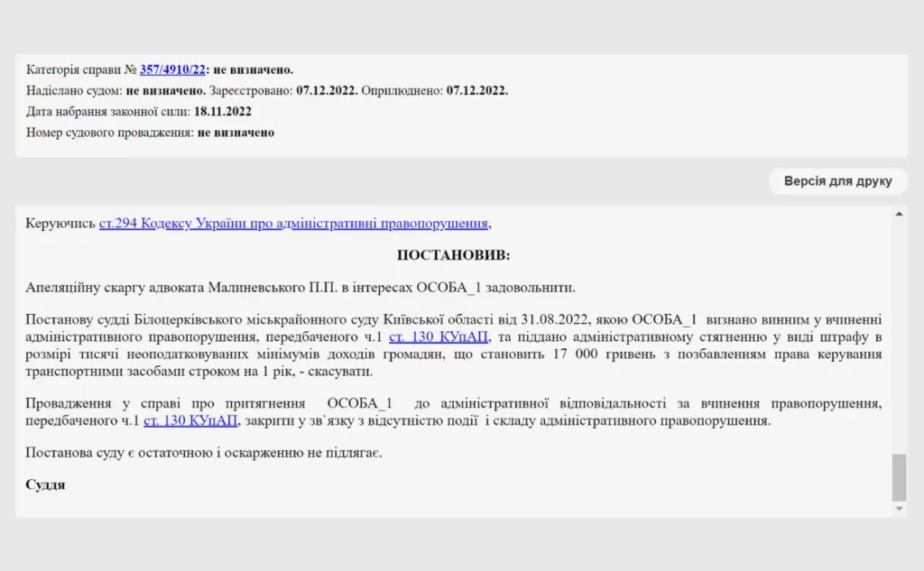The width and height of the screenshot is (924, 571).
Task: Click the document scrollbar thumb
Action: (x=898, y=477)
